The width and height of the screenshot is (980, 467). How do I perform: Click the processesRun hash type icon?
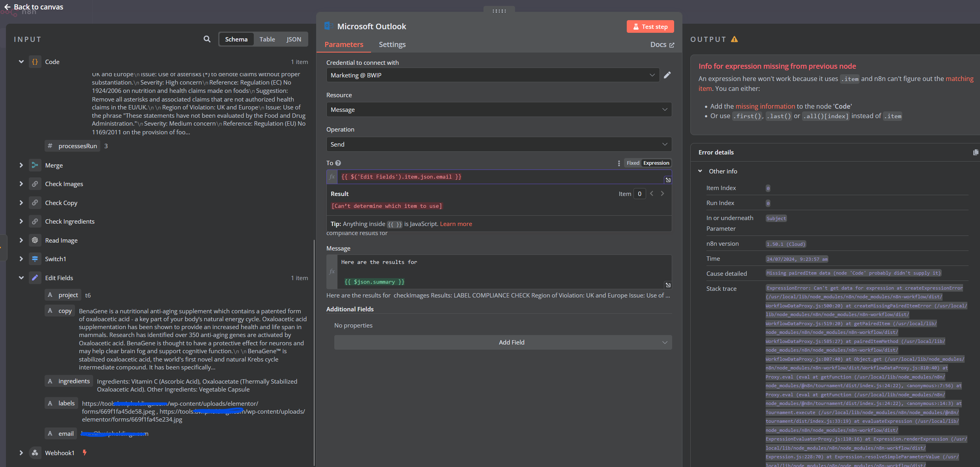tap(50, 146)
